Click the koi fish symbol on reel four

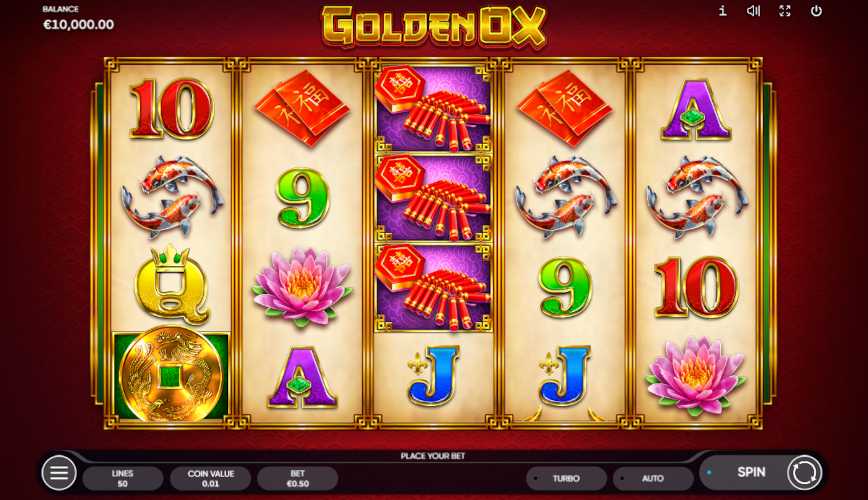(x=566, y=197)
